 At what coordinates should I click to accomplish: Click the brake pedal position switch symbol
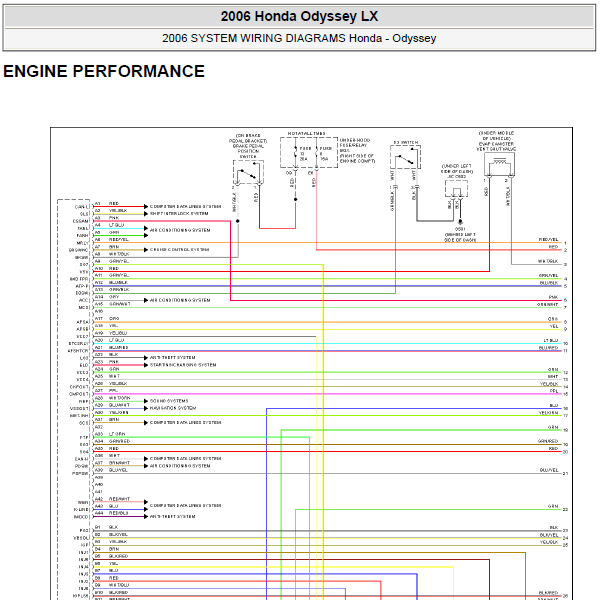(x=248, y=172)
